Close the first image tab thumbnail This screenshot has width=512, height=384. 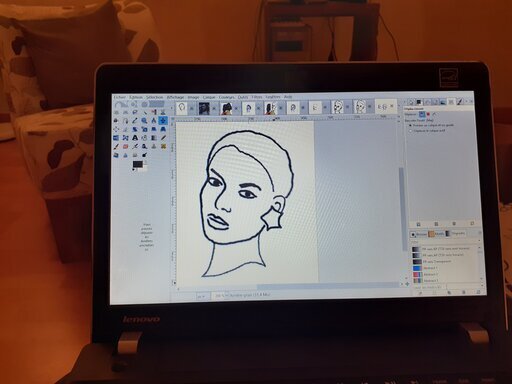pyautogui.click(x=192, y=108)
